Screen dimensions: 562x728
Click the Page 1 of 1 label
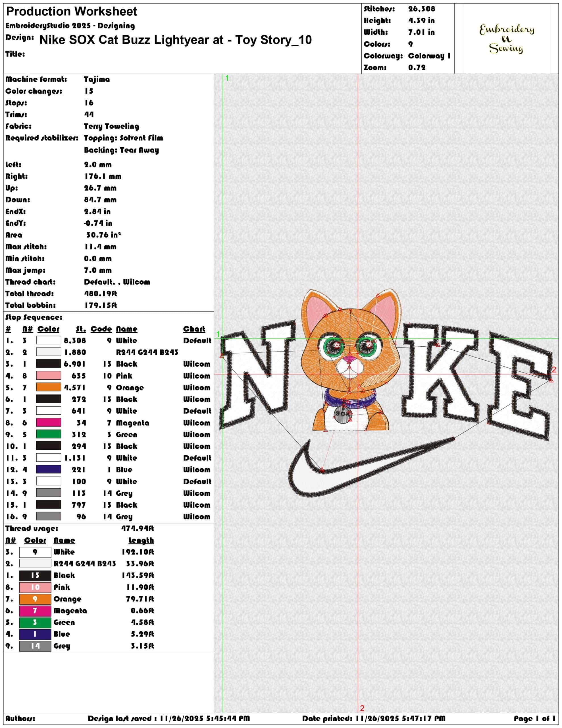pos(534,718)
